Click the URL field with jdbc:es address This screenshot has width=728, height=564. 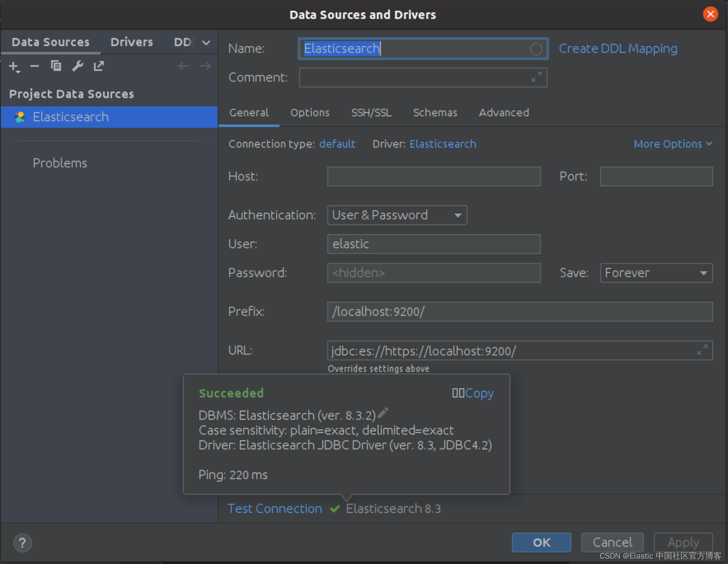(520, 350)
